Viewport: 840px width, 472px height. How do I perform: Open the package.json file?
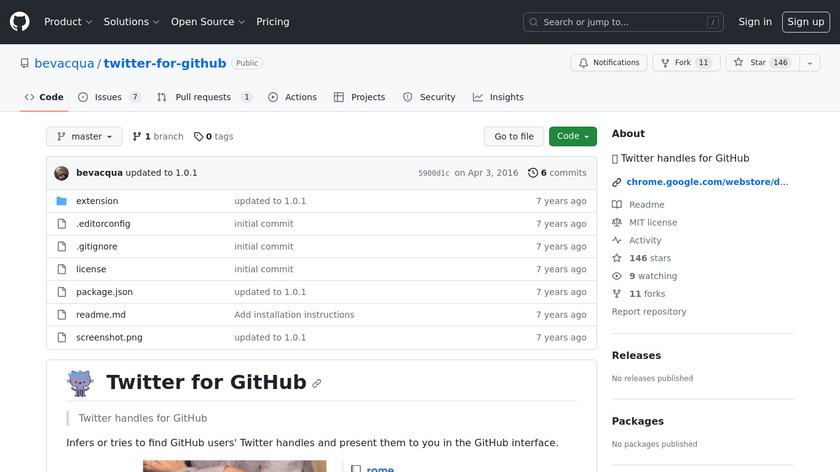pyautogui.click(x=104, y=292)
